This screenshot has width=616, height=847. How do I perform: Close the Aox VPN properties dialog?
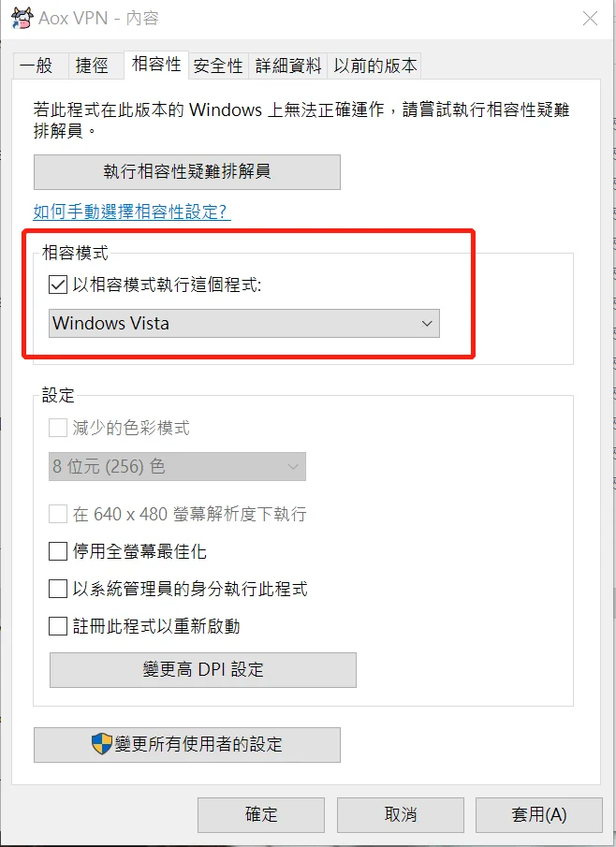point(590,18)
